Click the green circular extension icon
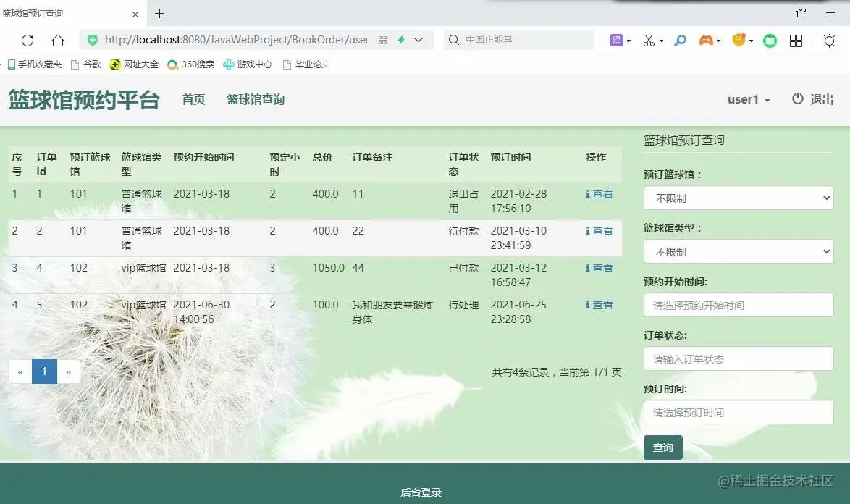The height and width of the screenshot is (504, 850). pyautogui.click(x=770, y=40)
